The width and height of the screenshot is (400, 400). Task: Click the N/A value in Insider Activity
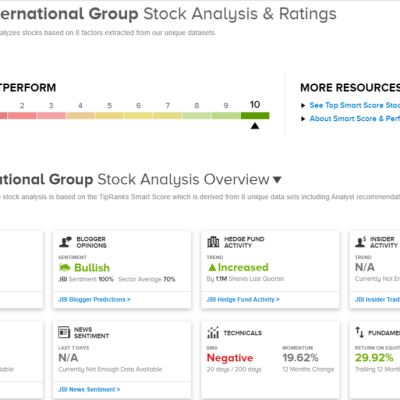(365, 267)
